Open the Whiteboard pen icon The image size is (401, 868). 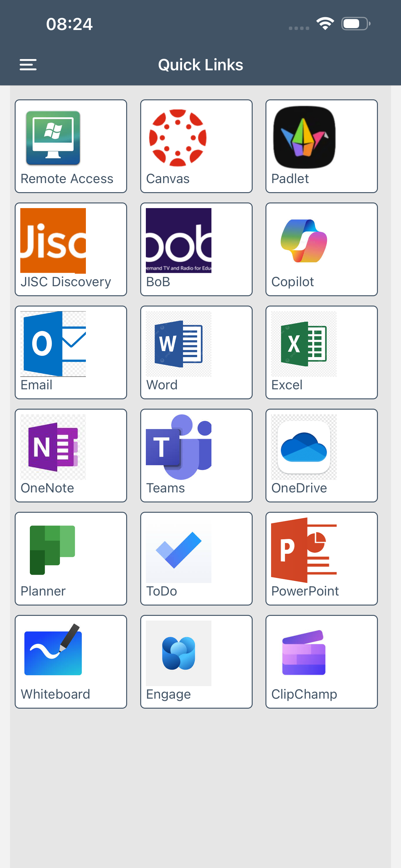pos(53,650)
